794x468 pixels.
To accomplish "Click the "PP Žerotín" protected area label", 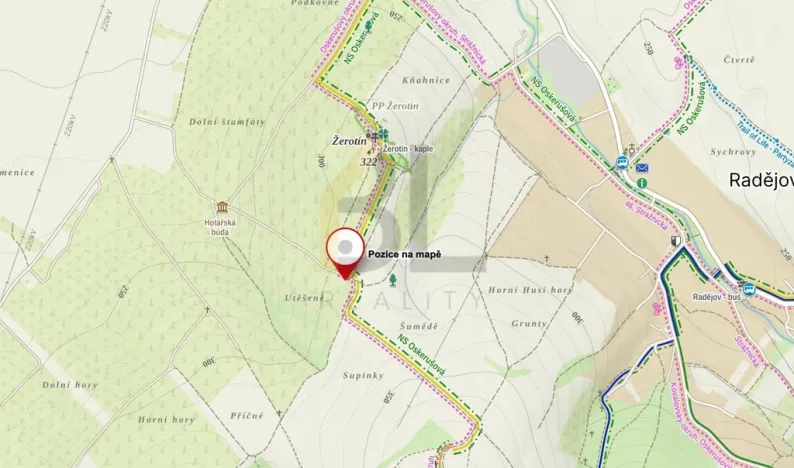I will [395, 106].
